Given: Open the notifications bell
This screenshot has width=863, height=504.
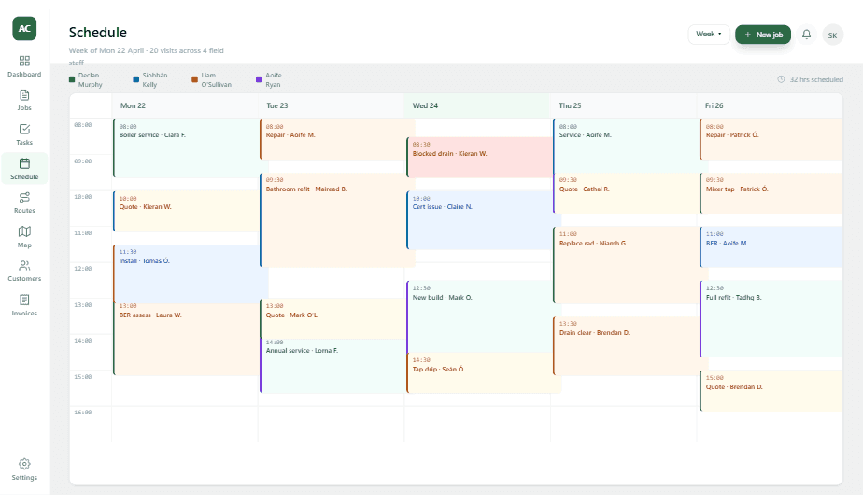Looking at the screenshot, I should (806, 35).
